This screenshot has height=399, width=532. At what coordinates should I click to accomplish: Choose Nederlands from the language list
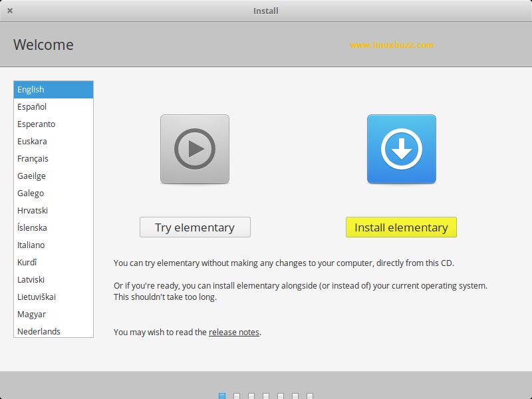pos(54,331)
